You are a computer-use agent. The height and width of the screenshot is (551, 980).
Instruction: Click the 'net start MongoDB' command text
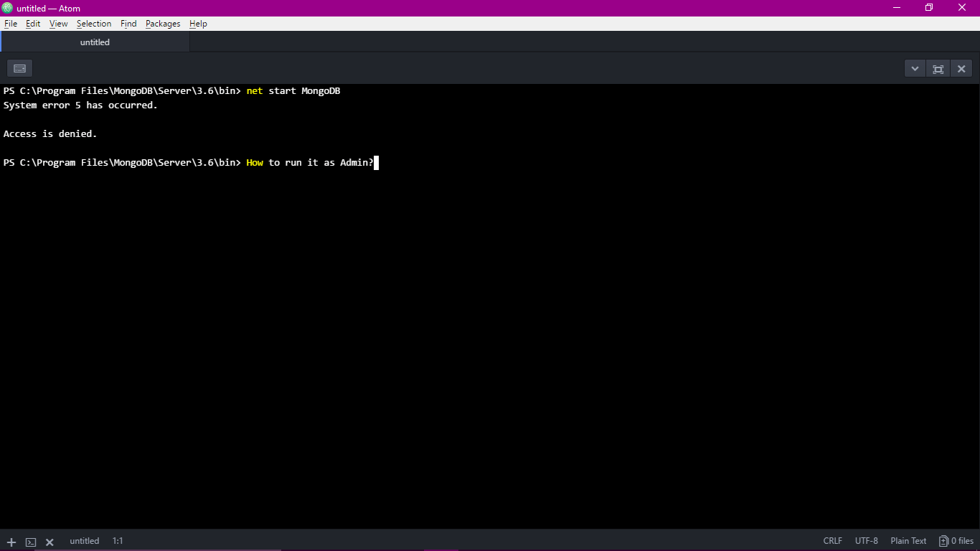293,91
